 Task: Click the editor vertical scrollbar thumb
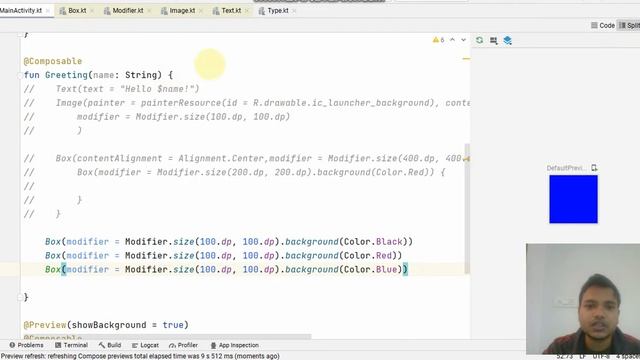pos(467,209)
